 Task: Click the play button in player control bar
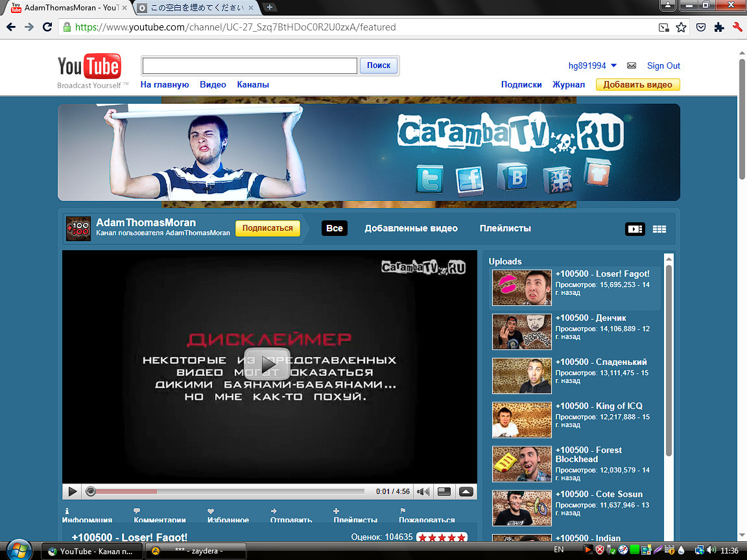(73, 491)
